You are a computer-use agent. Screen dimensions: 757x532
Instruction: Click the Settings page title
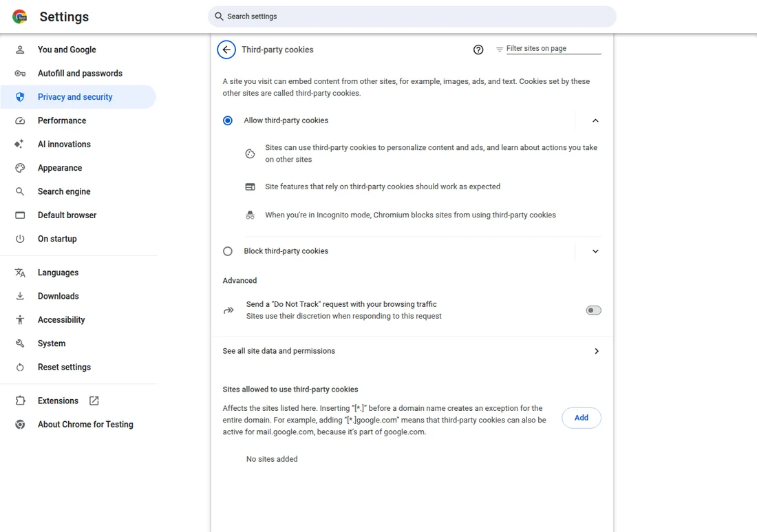point(64,17)
